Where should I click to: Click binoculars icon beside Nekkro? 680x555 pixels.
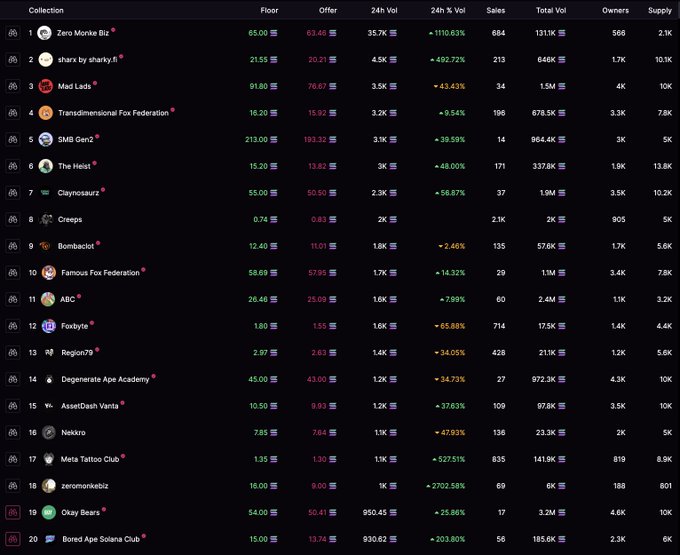13,433
